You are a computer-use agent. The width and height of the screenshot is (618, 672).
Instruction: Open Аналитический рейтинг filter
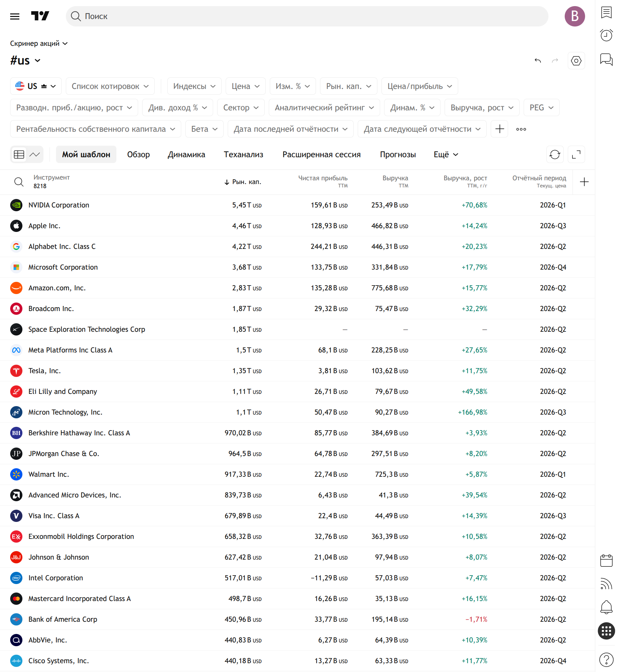(324, 108)
